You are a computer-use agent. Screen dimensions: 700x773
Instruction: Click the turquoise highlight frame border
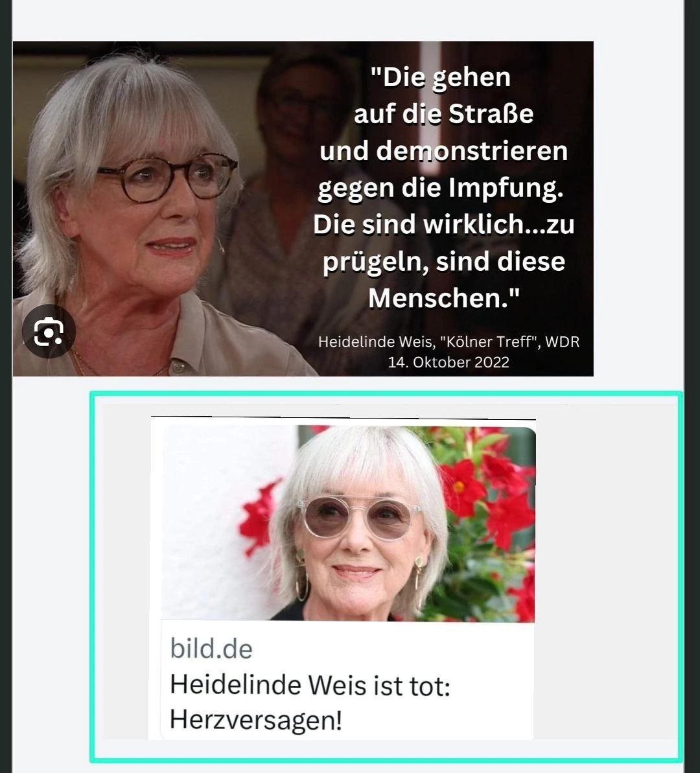click(x=386, y=394)
